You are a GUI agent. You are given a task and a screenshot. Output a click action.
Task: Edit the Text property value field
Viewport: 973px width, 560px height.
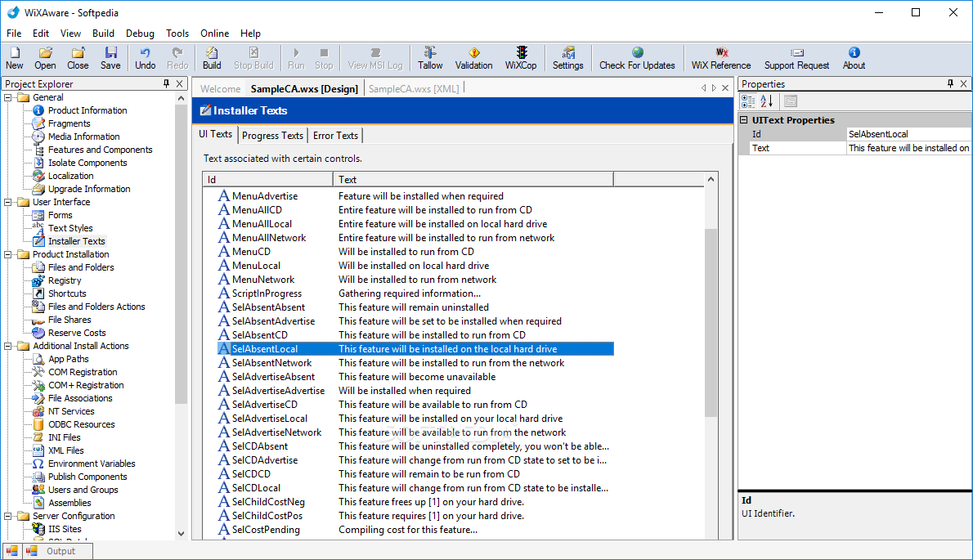pyautogui.click(x=908, y=148)
